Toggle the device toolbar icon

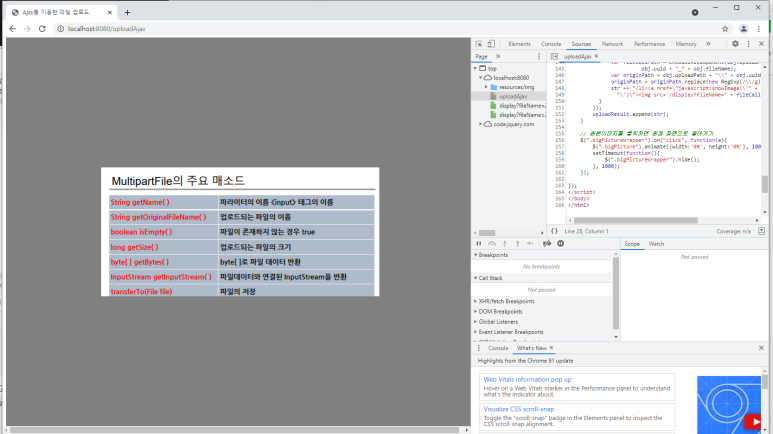[x=491, y=44]
